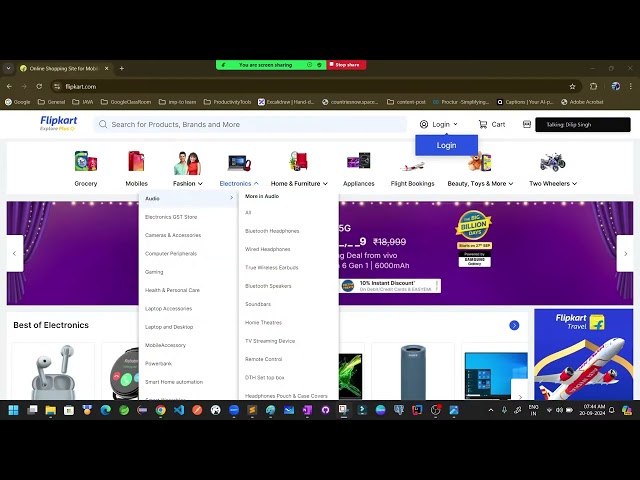Click the blue Best of Electronics arrow
The image size is (640, 480).
pos(514,325)
